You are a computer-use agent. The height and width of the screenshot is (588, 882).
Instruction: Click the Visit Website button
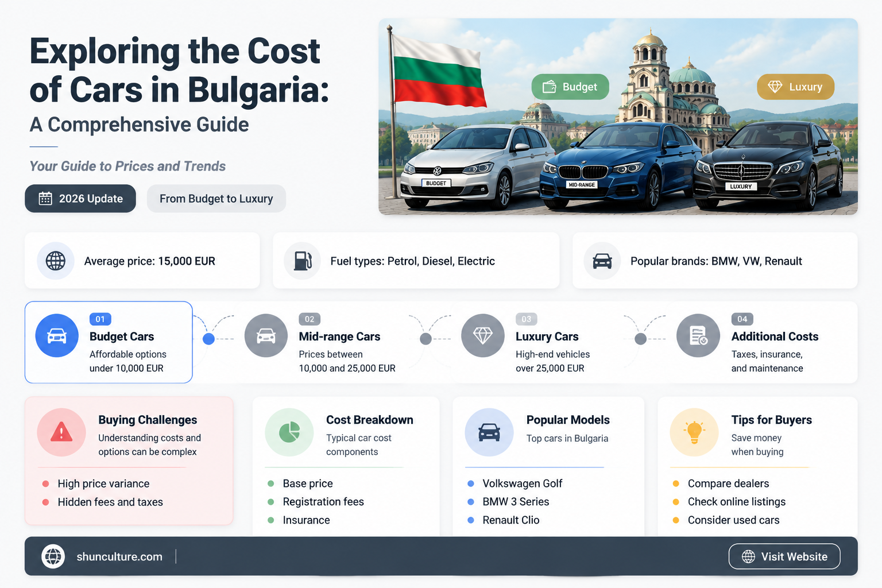point(784,556)
